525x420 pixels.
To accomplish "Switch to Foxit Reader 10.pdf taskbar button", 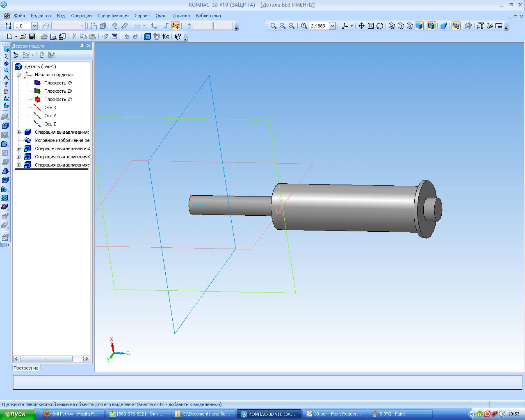I will [334, 414].
